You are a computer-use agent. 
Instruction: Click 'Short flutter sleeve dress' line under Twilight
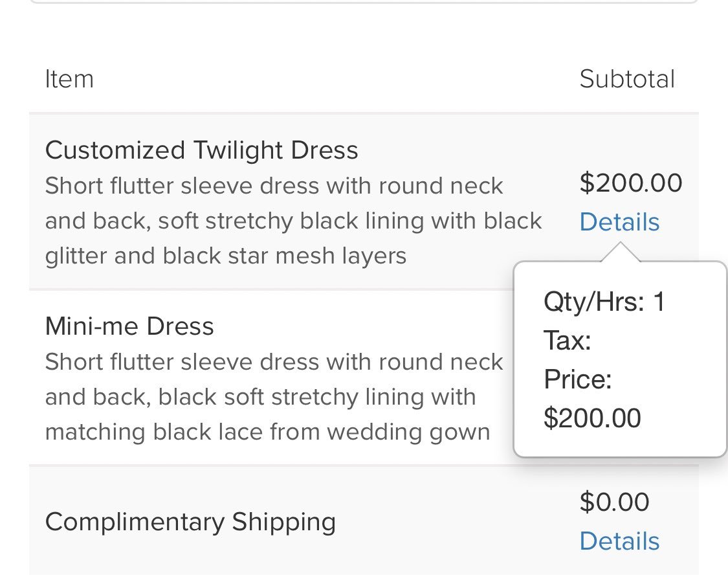(x=274, y=186)
